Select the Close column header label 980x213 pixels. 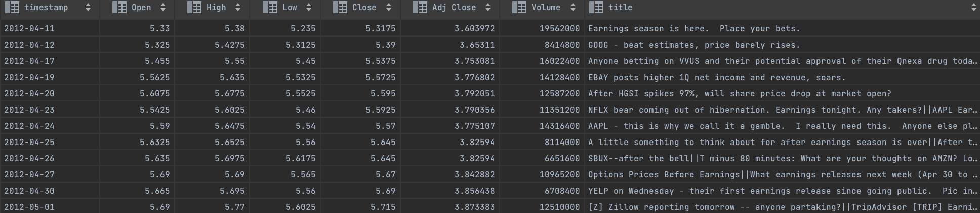point(364,8)
